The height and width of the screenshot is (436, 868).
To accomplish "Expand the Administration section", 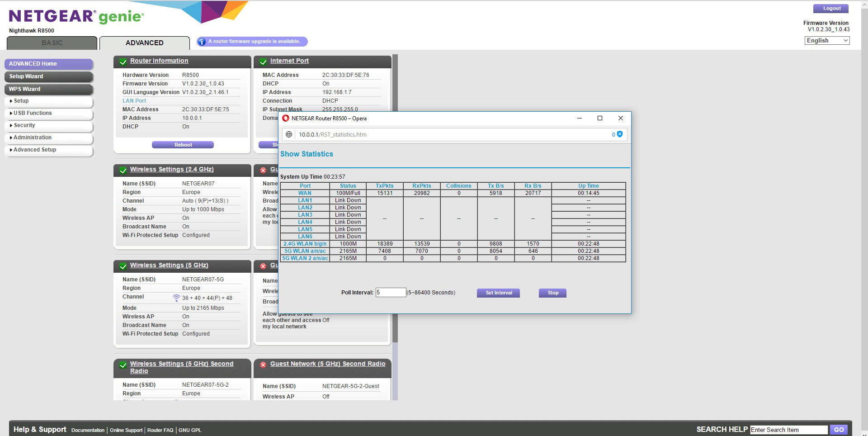I will point(48,137).
